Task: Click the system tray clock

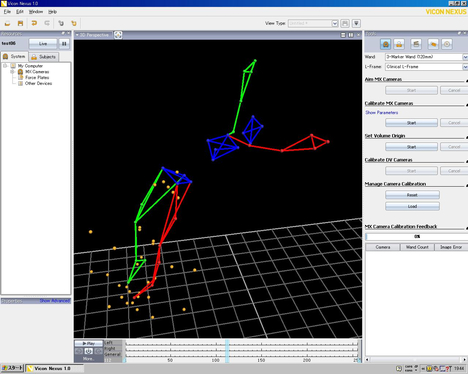Action: click(459, 369)
